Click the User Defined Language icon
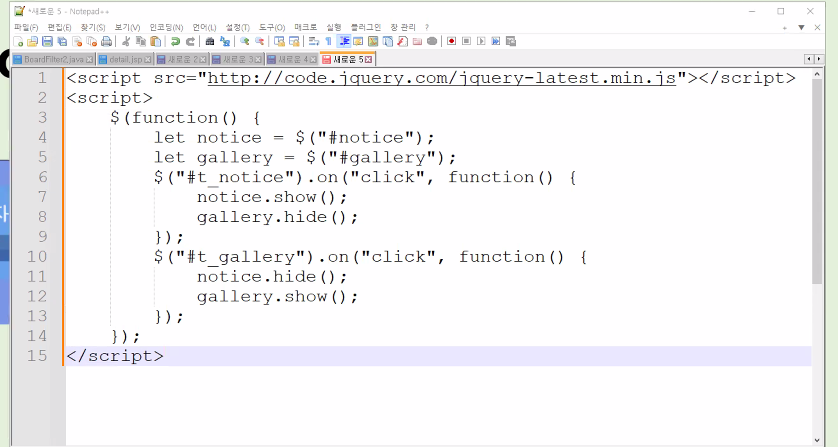This screenshot has width=838, height=447. [358, 41]
